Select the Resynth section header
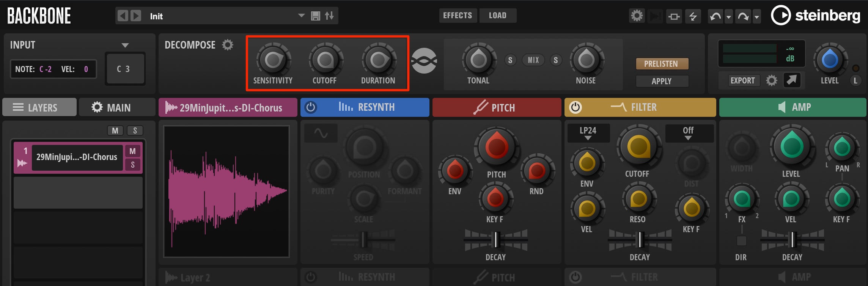The image size is (868, 286). tap(365, 107)
